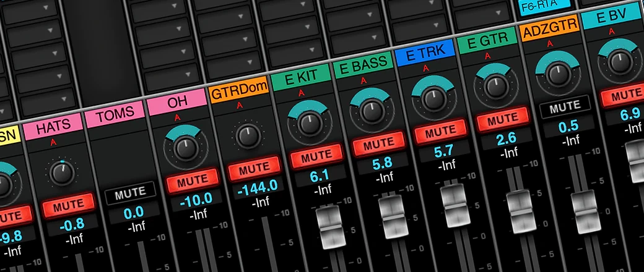Image resolution: width=644 pixels, height=272 pixels.
Task: Click -Inf peak readout under E GTR
Action: (508, 153)
